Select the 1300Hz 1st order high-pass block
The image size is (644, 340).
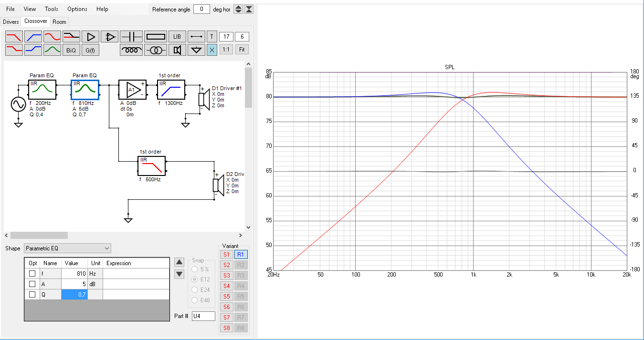point(171,89)
